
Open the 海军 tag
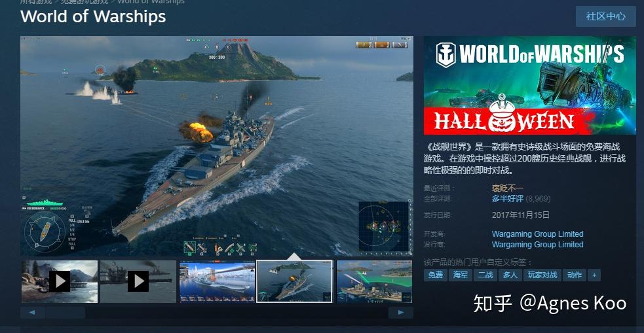[461, 275]
